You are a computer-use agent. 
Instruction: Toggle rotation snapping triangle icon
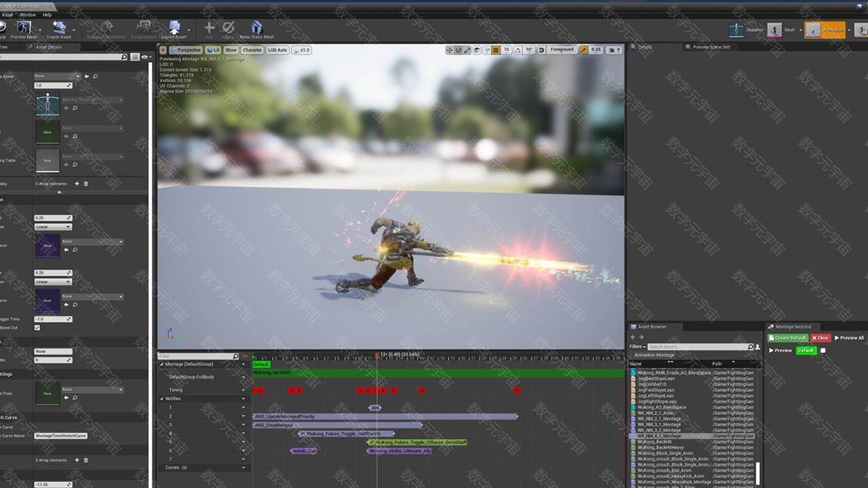click(519, 50)
